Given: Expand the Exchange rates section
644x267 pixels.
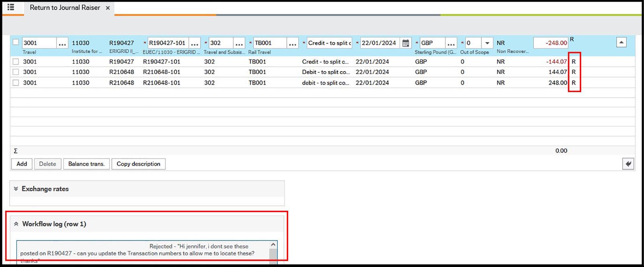Looking at the screenshot, I should click(x=16, y=189).
